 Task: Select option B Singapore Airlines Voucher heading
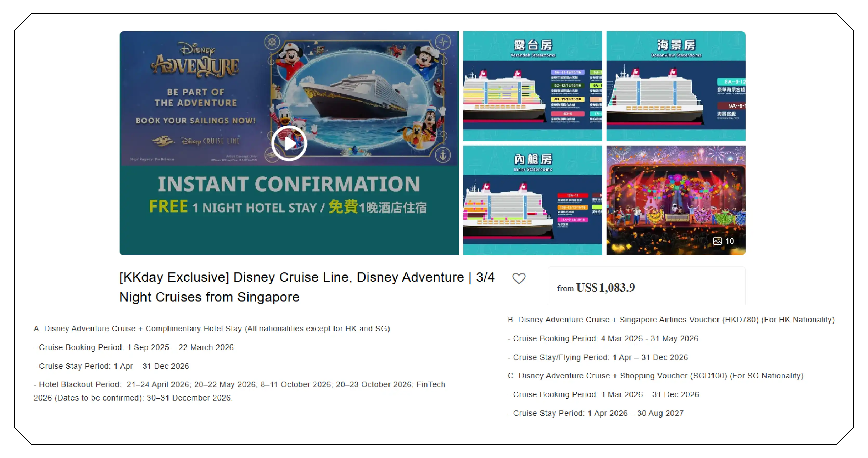point(671,320)
